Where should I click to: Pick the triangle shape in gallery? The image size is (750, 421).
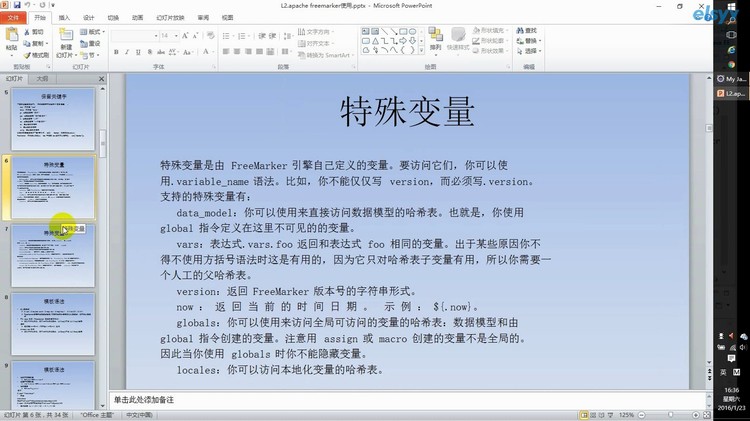tap(375, 41)
